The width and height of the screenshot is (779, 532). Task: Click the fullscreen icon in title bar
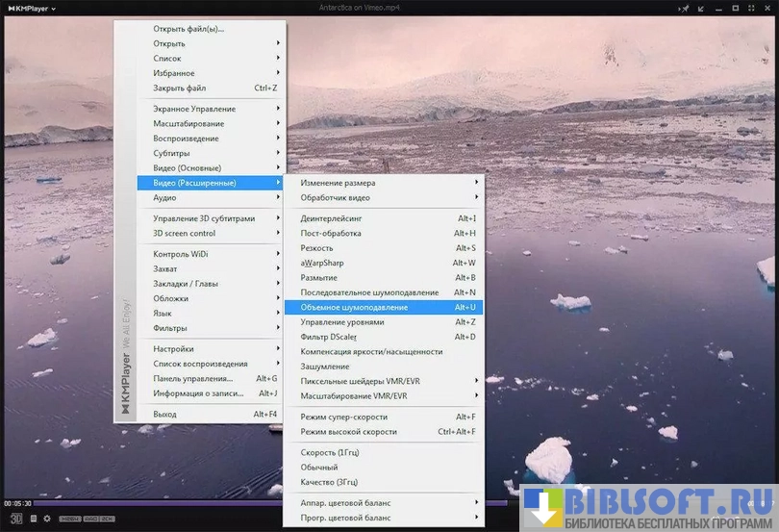pyautogui.click(x=752, y=9)
